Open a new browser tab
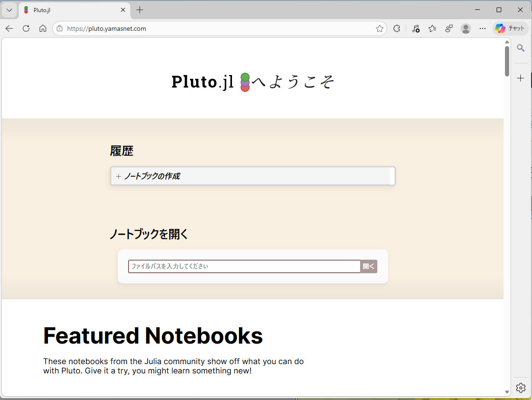Image resolution: width=532 pixels, height=400 pixels. (x=140, y=10)
